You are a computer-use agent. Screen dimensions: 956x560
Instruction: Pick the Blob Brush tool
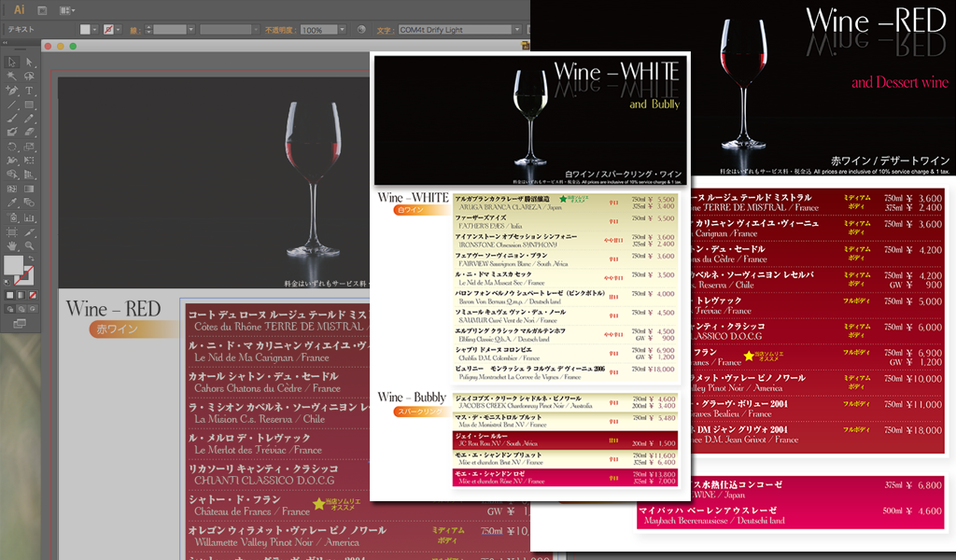[11, 133]
